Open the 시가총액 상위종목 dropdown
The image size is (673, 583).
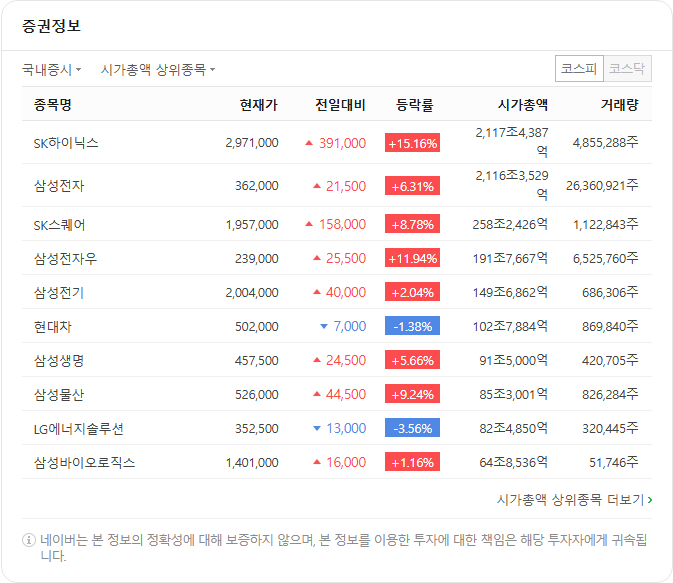click(x=158, y=70)
